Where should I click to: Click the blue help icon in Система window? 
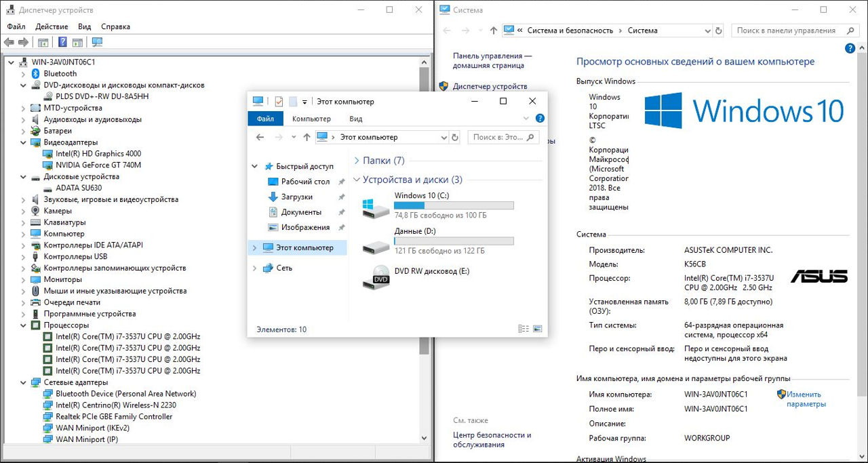click(850, 49)
